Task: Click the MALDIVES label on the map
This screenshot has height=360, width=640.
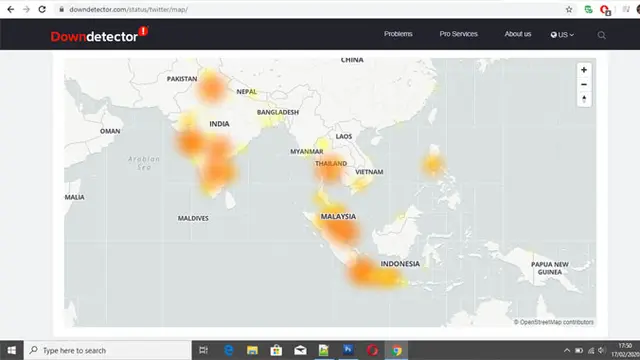Action: 193,218
